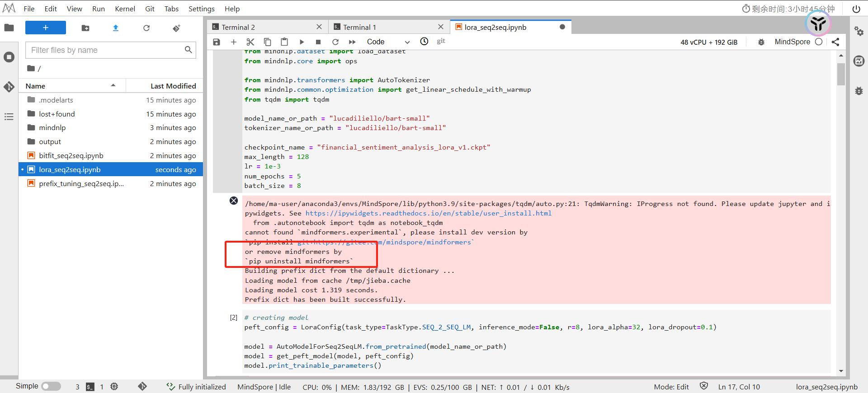868x393 pixels.
Task: Sort files by Name column header
Action: pos(35,86)
